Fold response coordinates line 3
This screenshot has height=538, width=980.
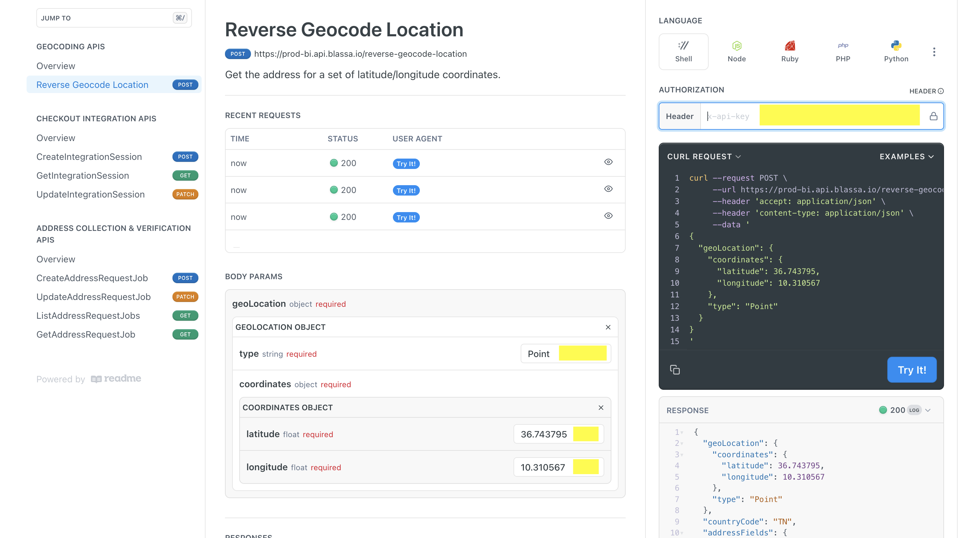point(682,455)
